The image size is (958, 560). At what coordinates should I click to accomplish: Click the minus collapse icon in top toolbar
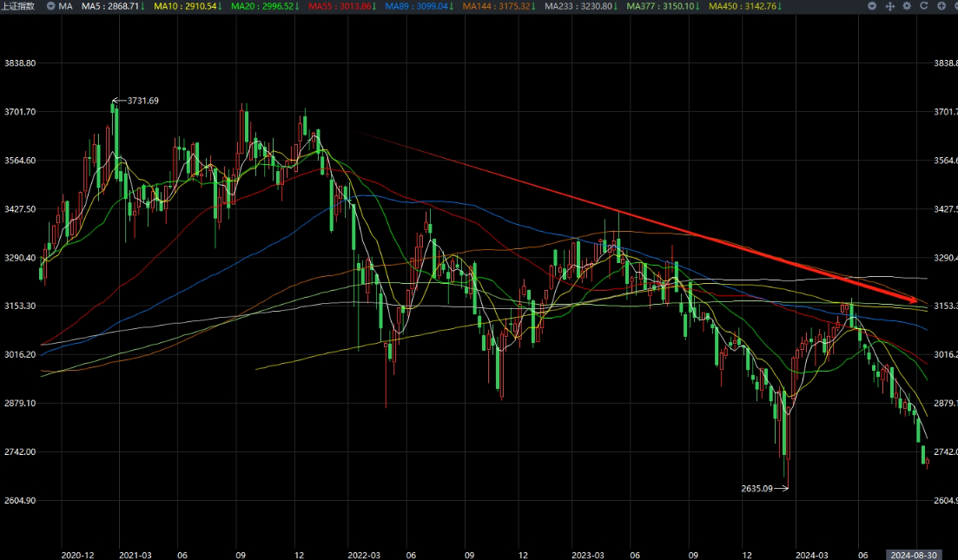point(873,6)
